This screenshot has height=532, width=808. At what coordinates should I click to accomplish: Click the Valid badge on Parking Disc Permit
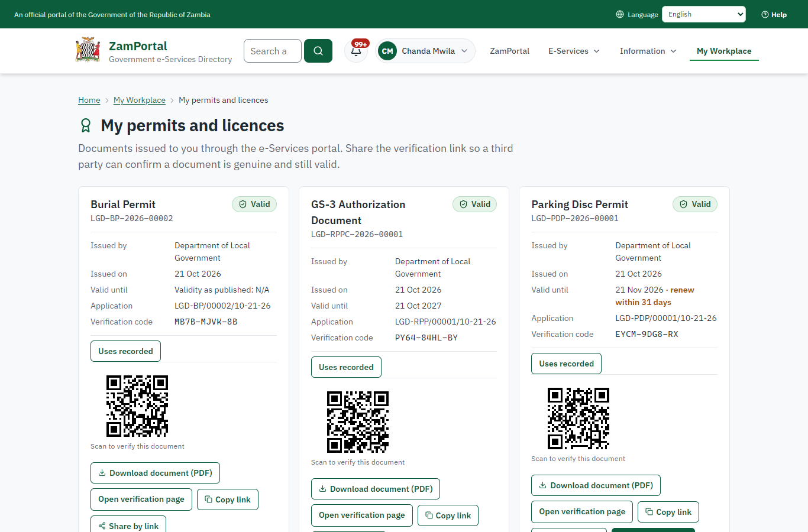[x=695, y=204]
